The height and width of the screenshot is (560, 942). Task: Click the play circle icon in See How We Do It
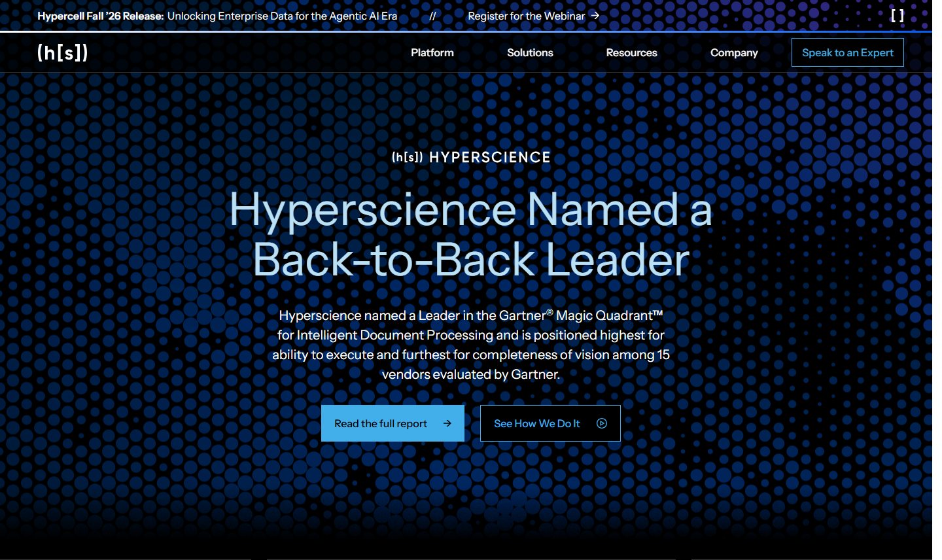[602, 423]
